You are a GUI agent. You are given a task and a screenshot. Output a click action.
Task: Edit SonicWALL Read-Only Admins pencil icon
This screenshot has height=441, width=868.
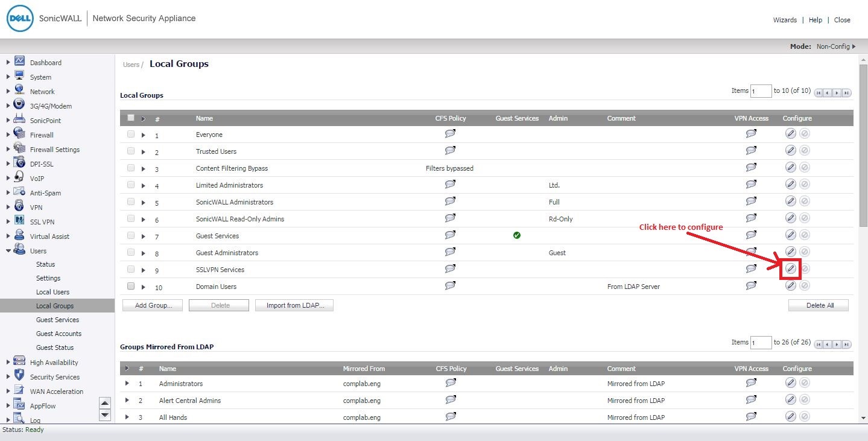coord(790,218)
